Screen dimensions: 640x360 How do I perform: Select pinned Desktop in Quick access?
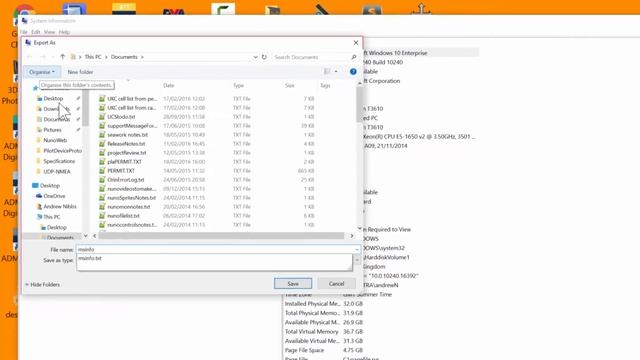point(53,98)
